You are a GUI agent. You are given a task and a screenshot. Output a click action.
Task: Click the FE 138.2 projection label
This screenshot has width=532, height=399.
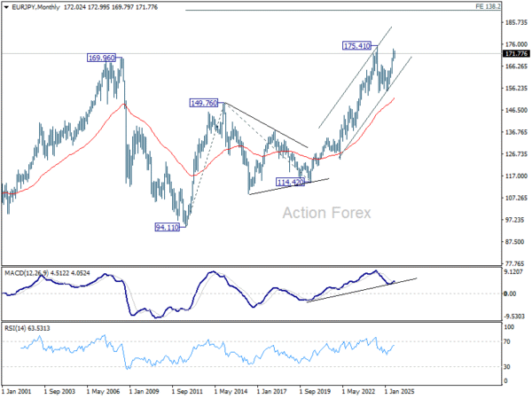click(x=488, y=6)
